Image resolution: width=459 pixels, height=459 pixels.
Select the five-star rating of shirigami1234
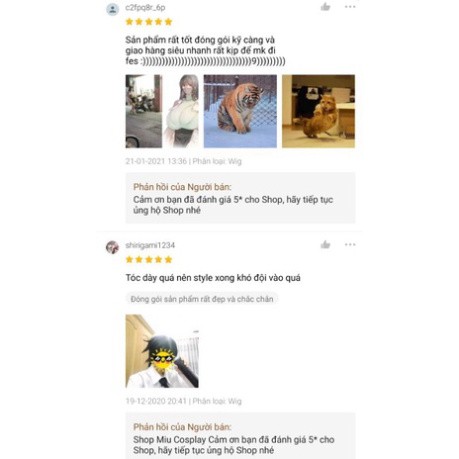(x=149, y=260)
